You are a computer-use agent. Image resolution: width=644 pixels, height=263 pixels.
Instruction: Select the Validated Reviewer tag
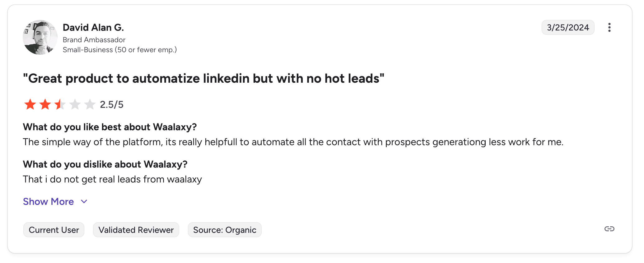136,230
